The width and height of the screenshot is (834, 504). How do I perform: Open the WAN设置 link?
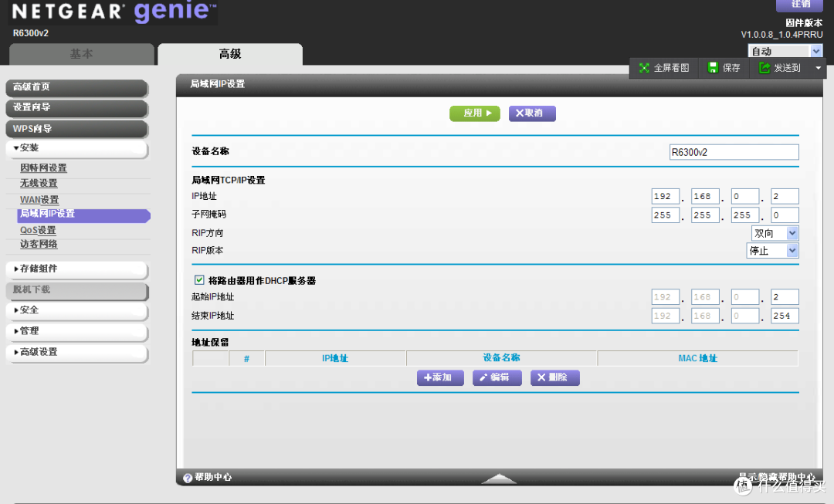pos(39,200)
